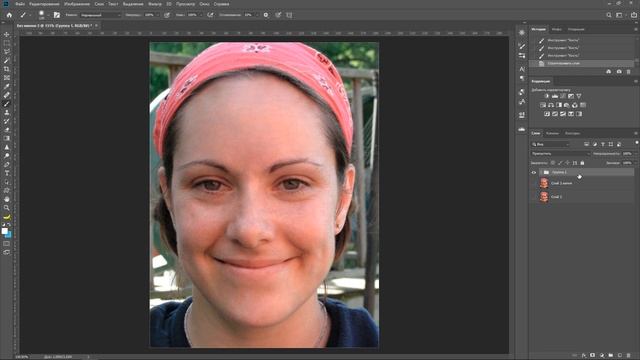Select the Dodge tool
The height and width of the screenshot is (360, 640).
(7, 156)
